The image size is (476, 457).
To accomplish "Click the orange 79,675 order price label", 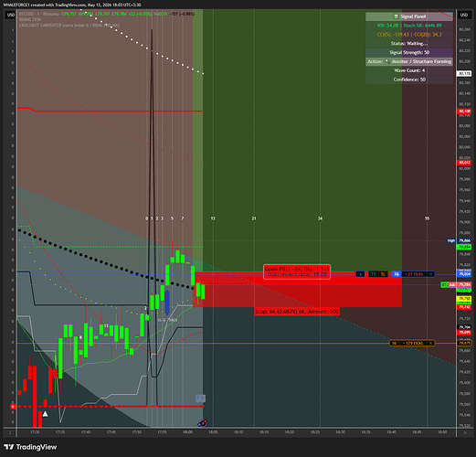I will click(464, 343).
